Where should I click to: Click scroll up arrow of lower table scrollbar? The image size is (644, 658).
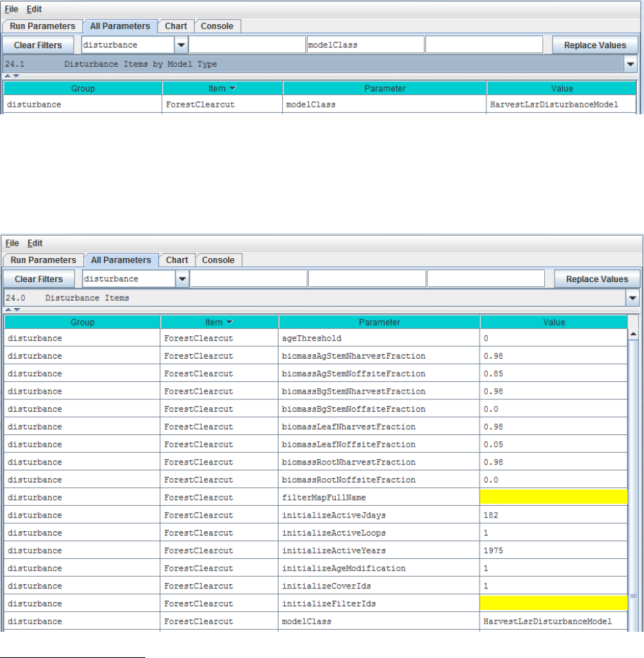634,335
